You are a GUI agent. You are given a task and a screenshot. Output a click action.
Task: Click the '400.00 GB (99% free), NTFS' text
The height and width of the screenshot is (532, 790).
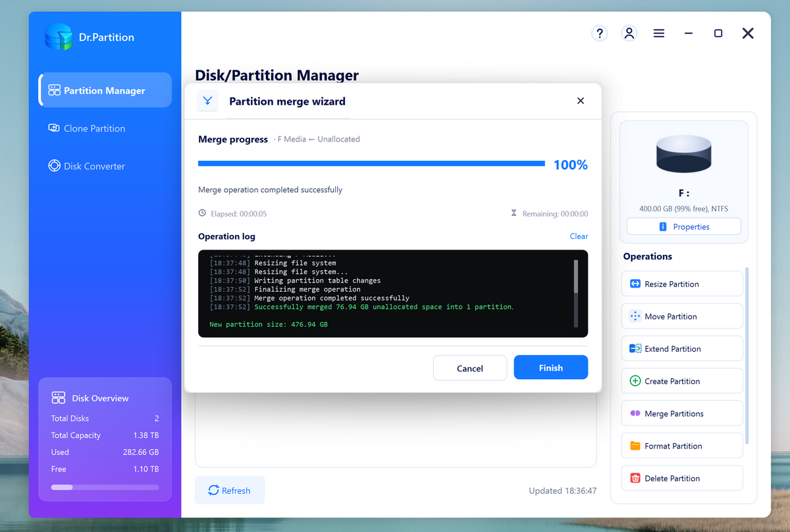(x=684, y=209)
